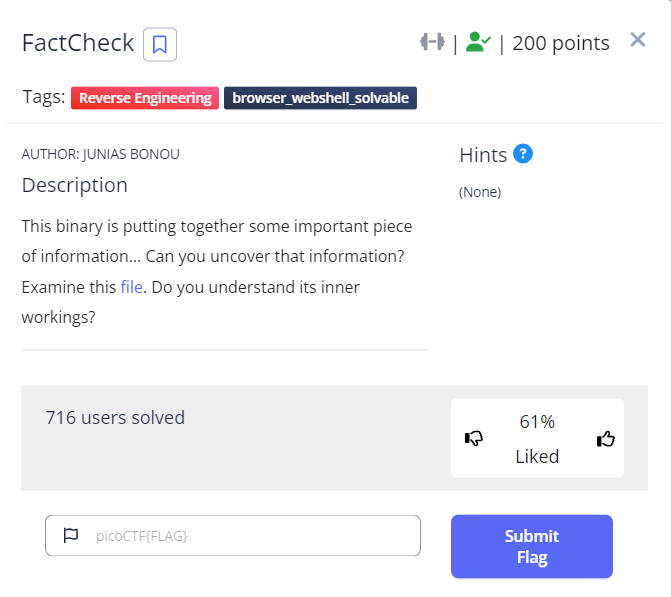Click the '61% Liked' rating label
Viewport: 671px width, 597px height.
(x=537, y=438)
